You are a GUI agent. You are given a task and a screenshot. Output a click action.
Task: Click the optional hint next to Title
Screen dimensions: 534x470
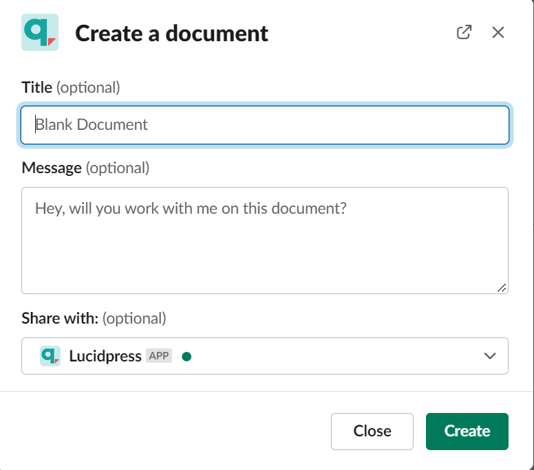(x=88, y=88)
